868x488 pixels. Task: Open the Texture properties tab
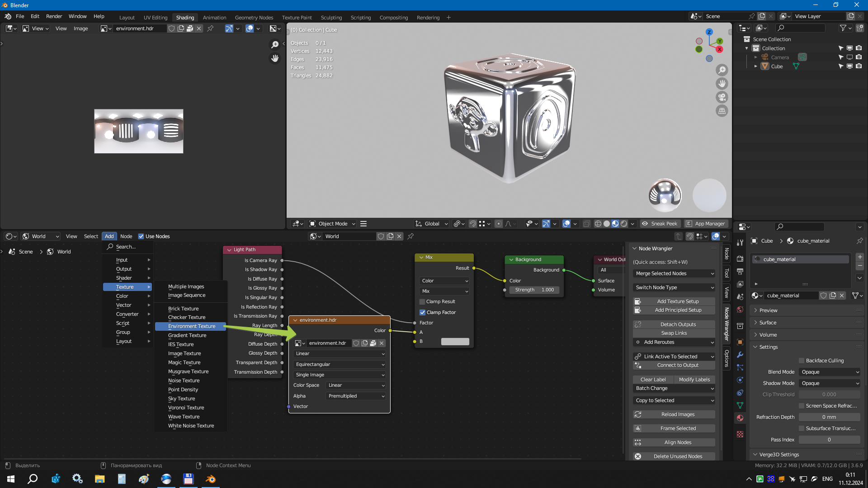coord(740,434)
